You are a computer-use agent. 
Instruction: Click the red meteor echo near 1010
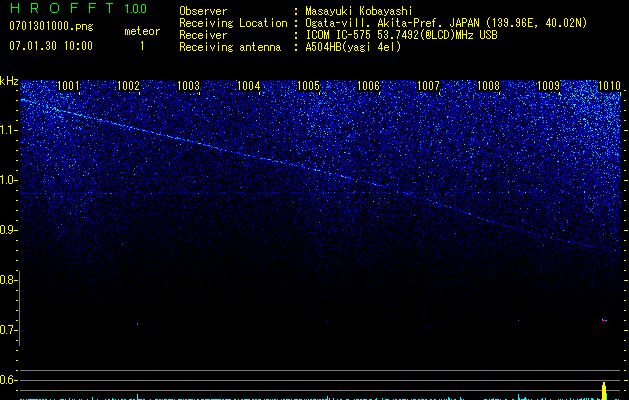pos(605,320)
